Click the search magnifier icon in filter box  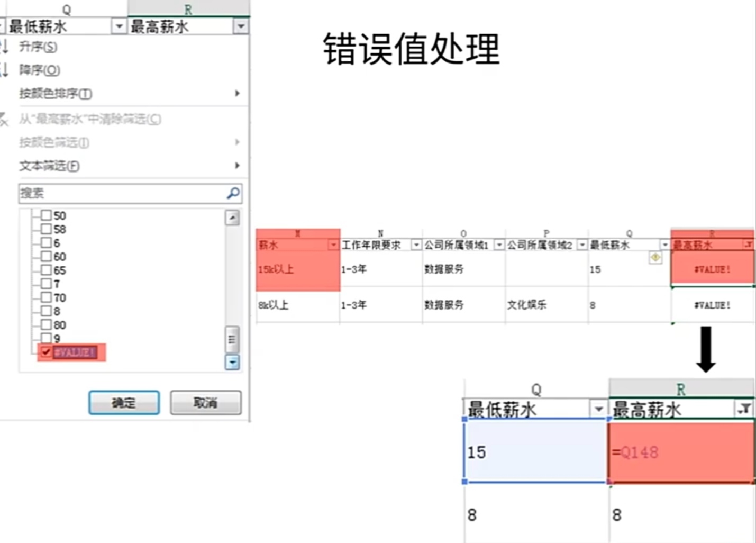[x=233, y=193]
